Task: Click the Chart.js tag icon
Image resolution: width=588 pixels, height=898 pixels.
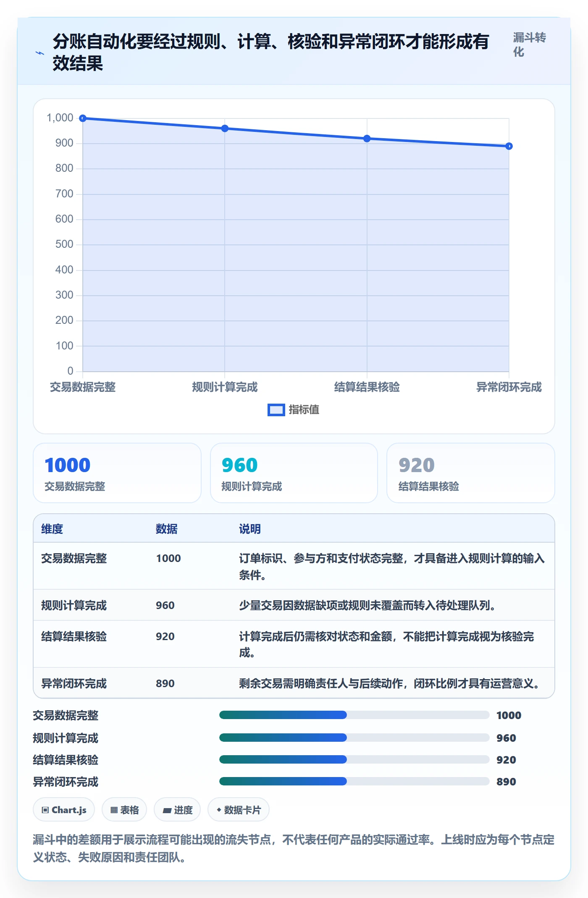Action: tap(45, 810)
